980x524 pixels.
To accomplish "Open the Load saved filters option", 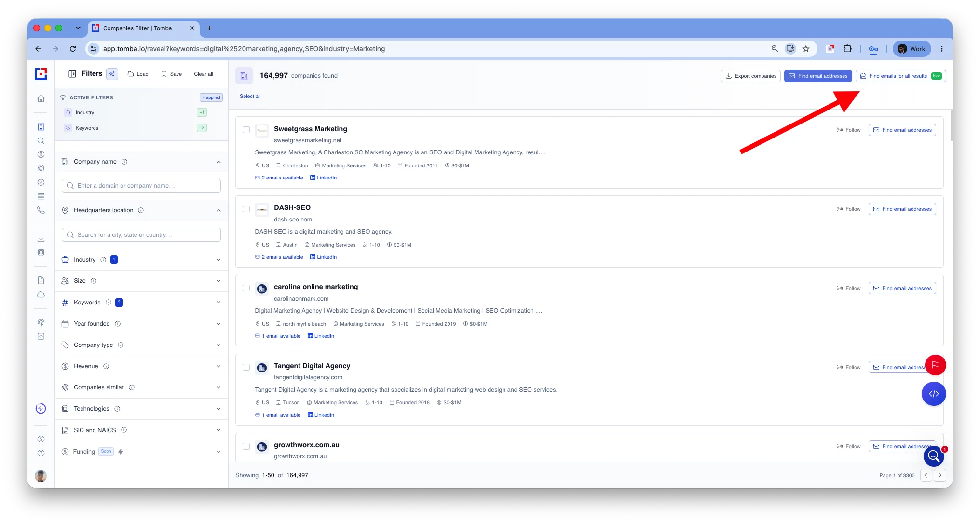I will [138, 74].
